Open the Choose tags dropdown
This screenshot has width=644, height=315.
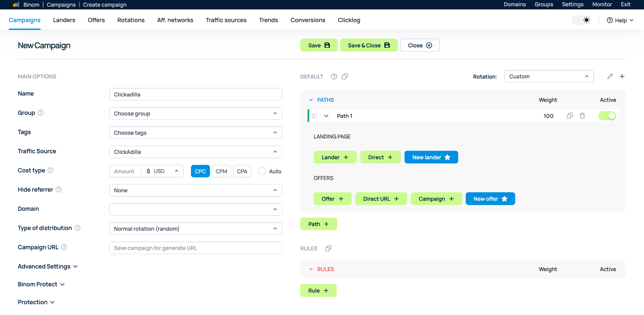195,133
